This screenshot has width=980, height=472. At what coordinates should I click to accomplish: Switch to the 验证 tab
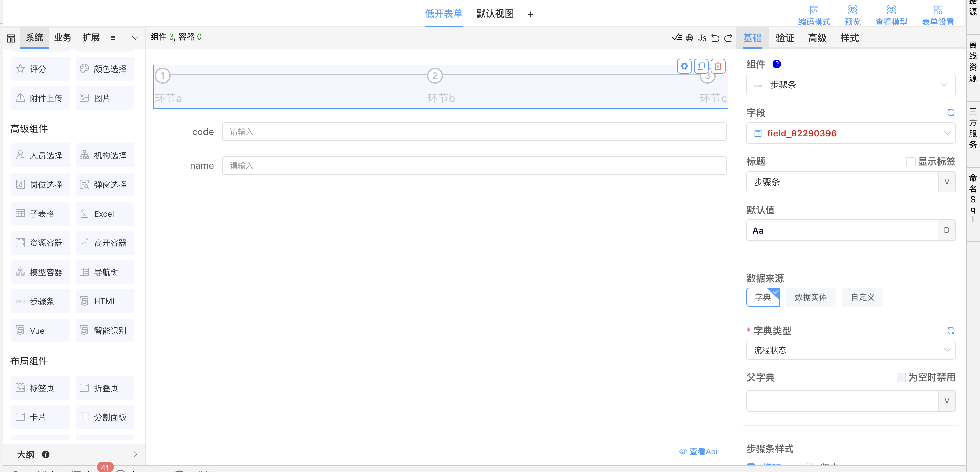pos(785,38)
